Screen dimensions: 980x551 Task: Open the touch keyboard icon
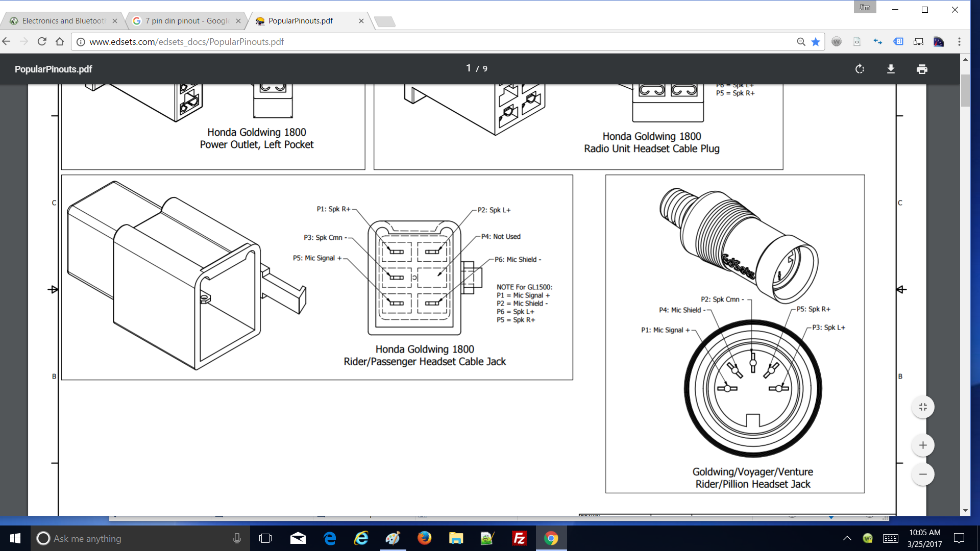tap(891, 538)
